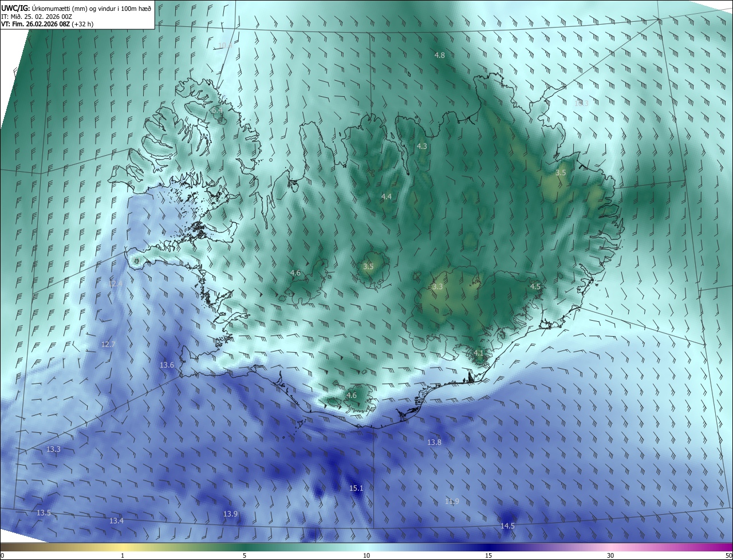
Task: Click the 6.4 value label in the Westfjords
Action: (216, 110)
